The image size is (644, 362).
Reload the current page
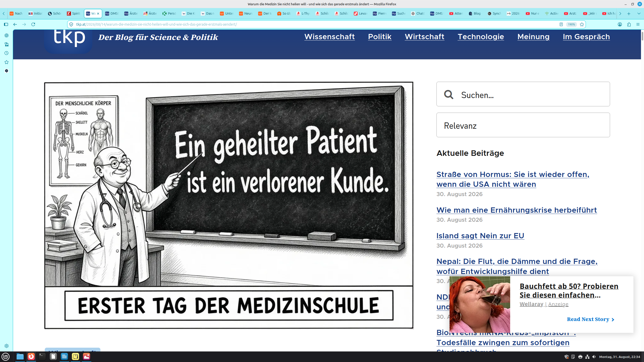[33, 24]
